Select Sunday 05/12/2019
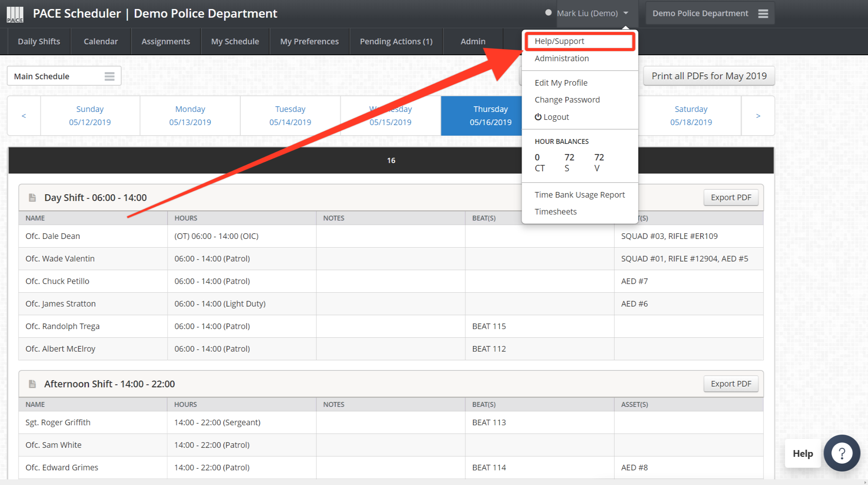The height and width of the screenshot is (485, 868). click(x=90, y=116)
